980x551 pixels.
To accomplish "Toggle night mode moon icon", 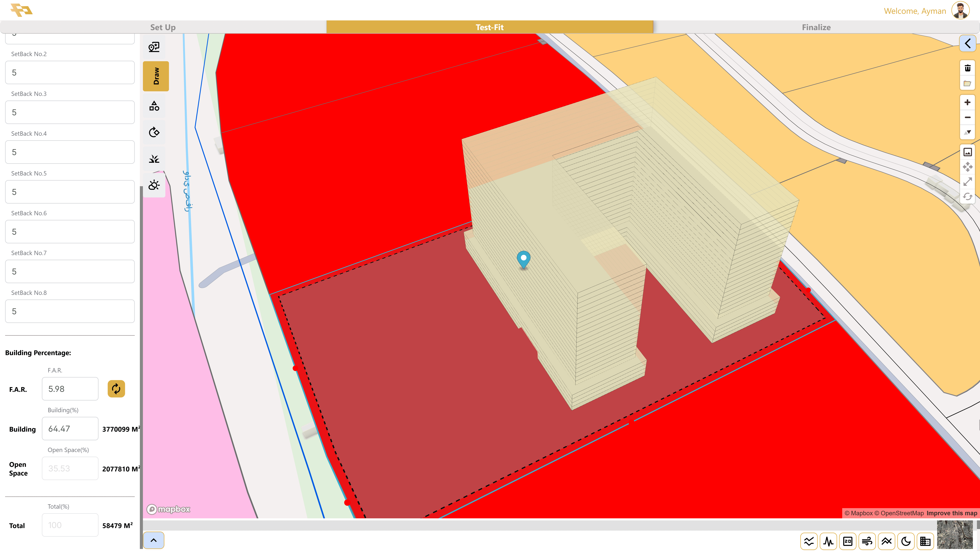I will click(x=906, y=541).
